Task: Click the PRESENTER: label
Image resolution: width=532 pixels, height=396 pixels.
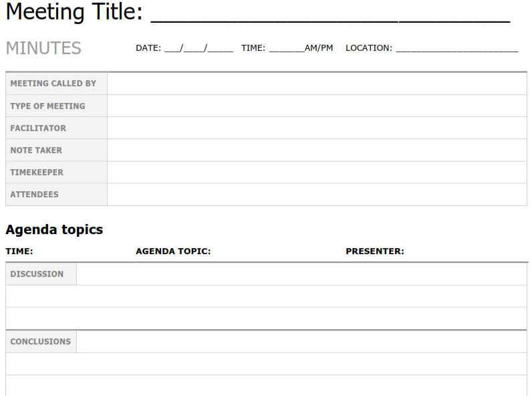Action: click(x=375, y=252)
